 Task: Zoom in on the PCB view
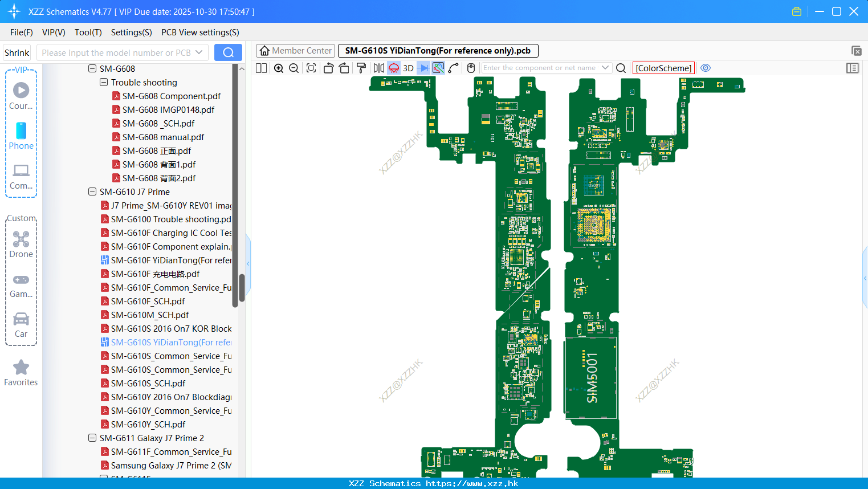(279, 68)
